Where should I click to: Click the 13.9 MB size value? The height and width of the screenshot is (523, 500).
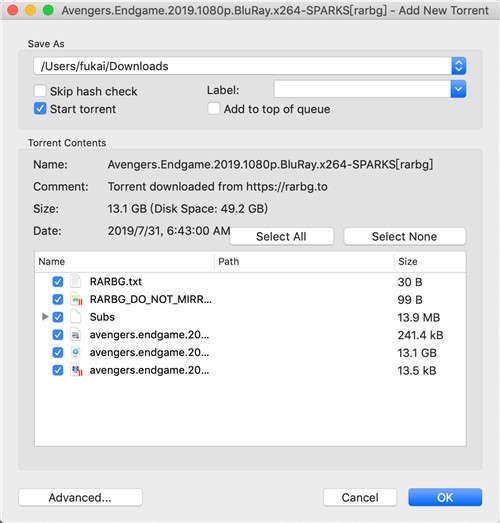[x=419, y=318]
